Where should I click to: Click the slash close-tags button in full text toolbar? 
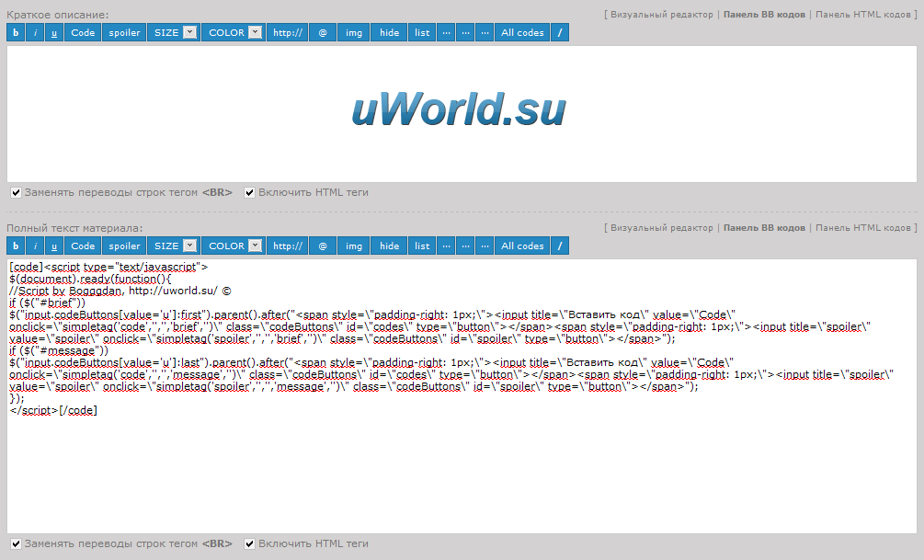560,246
